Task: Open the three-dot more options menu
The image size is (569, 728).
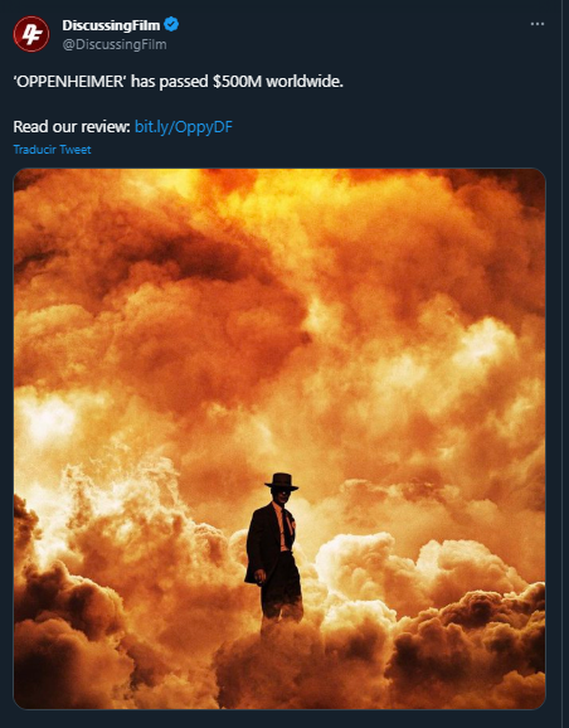Action: click(537, 24)
